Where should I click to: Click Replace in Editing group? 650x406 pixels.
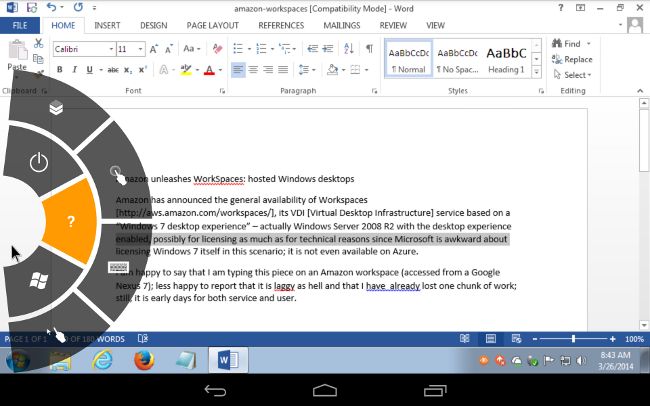[x=572, y=59]
